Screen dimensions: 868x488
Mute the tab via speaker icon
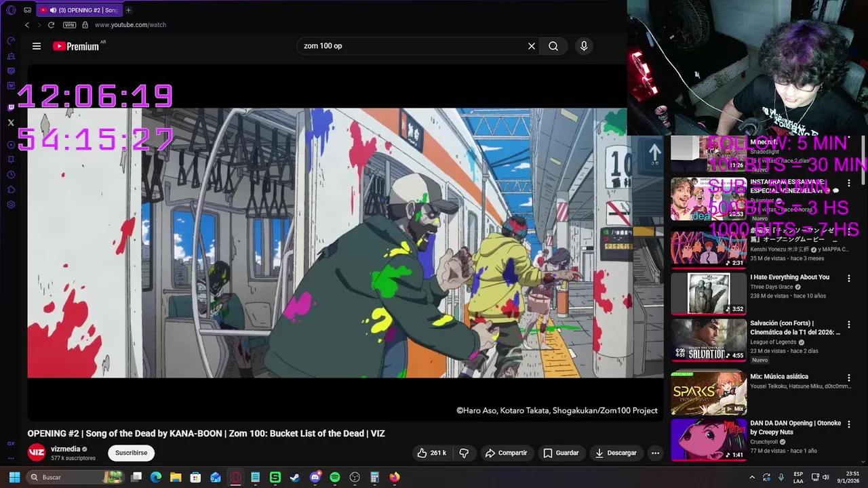coord(53,10)
